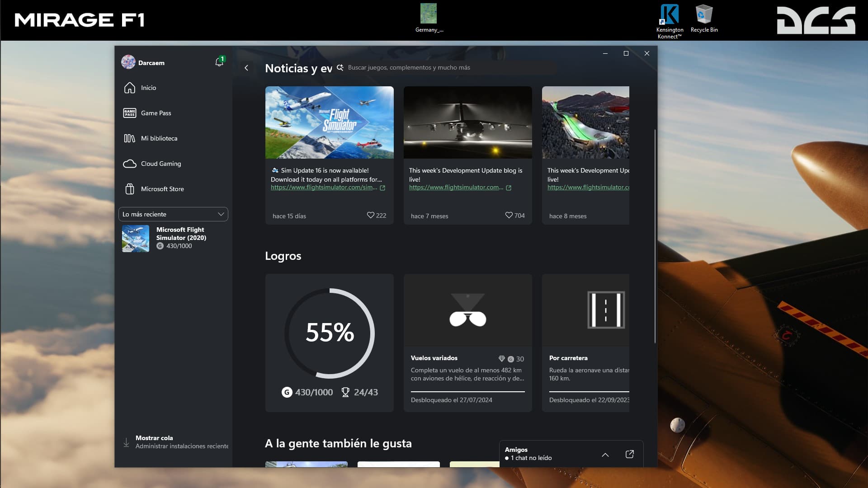Open Cloud Gaming section
Image resolution: width=868 pixels, height=488 pixels.
pos(160,164)
